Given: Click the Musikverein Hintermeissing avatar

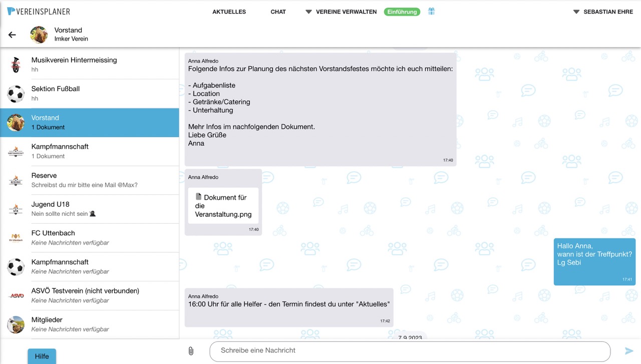Looking at the screenshot, I should [x=16, y=65].
